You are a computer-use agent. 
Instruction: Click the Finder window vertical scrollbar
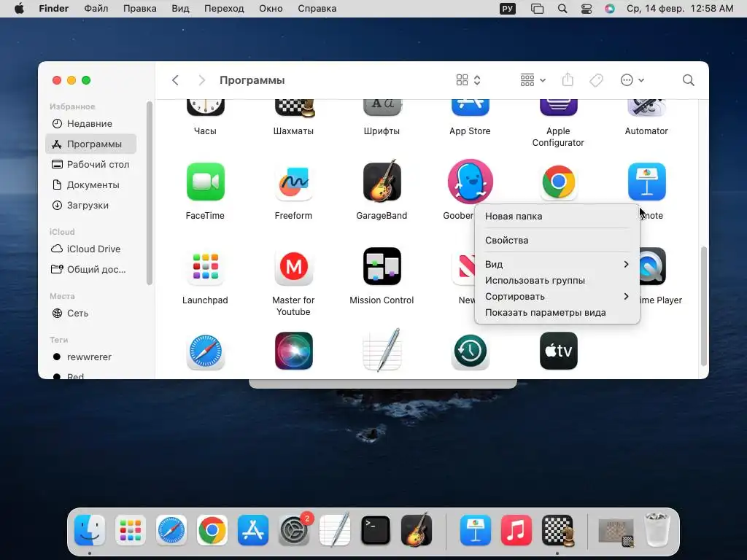[x=704, y=306]
